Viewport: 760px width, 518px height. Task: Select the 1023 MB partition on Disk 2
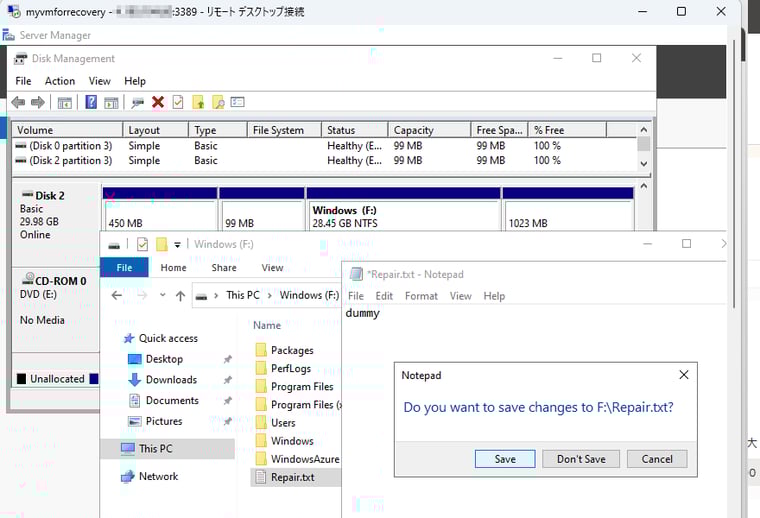(x=568, y=208)
